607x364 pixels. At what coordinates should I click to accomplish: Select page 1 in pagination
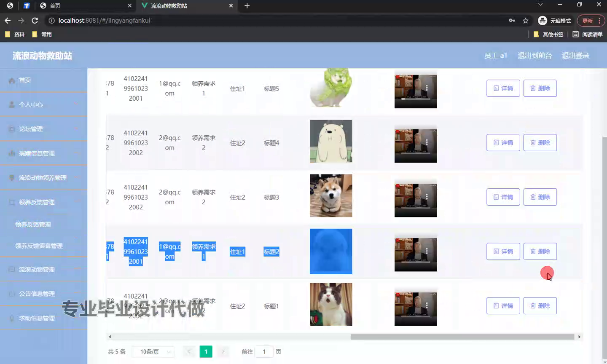click(x=206, y=351)
